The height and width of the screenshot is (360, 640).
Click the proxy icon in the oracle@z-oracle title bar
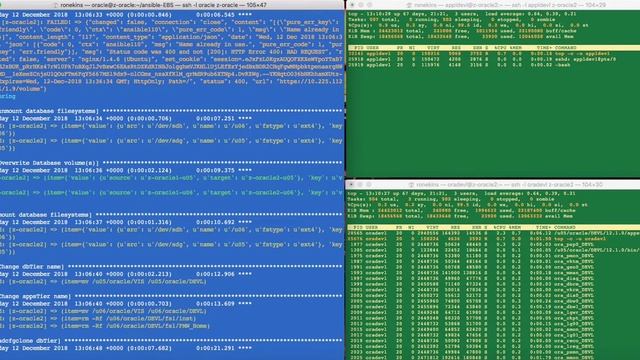[x=56, y=5]
